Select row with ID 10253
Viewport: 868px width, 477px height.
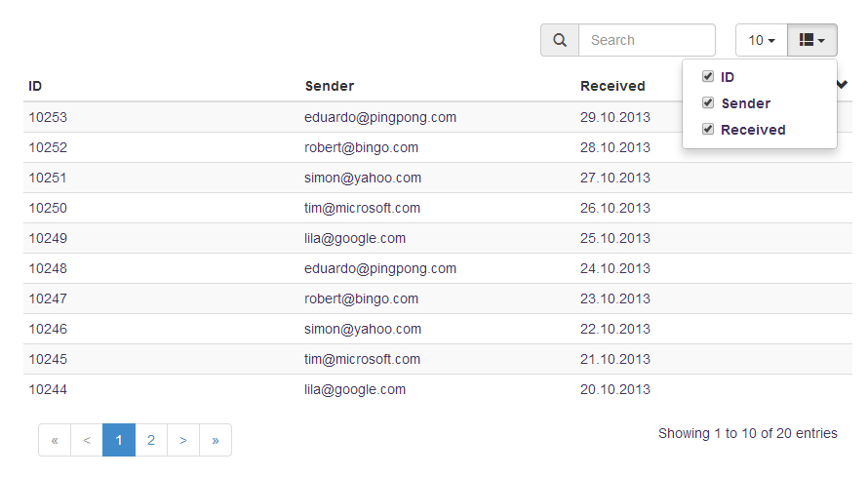(x=48, y=117)
